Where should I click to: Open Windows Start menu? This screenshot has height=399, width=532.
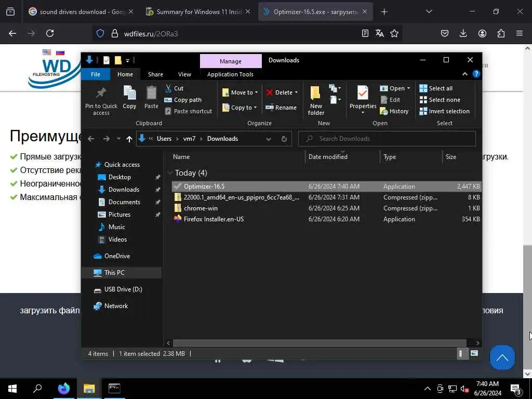(12, 389)
